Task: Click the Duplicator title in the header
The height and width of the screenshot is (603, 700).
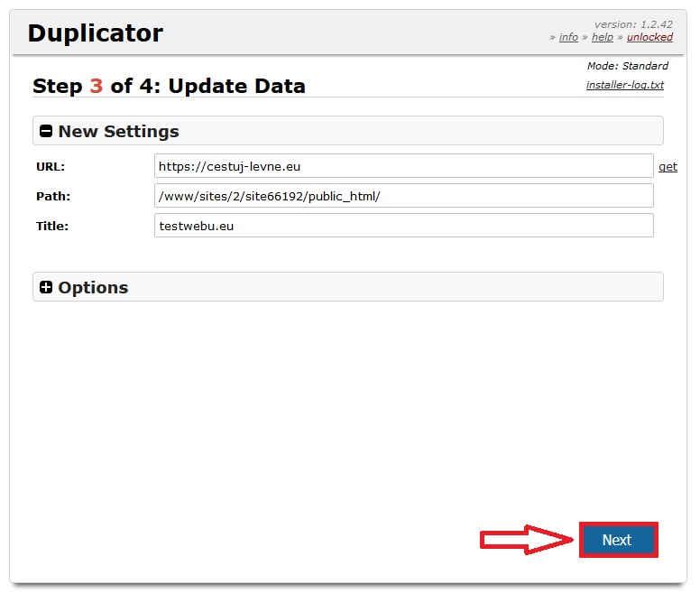Action: coord(96,33)
